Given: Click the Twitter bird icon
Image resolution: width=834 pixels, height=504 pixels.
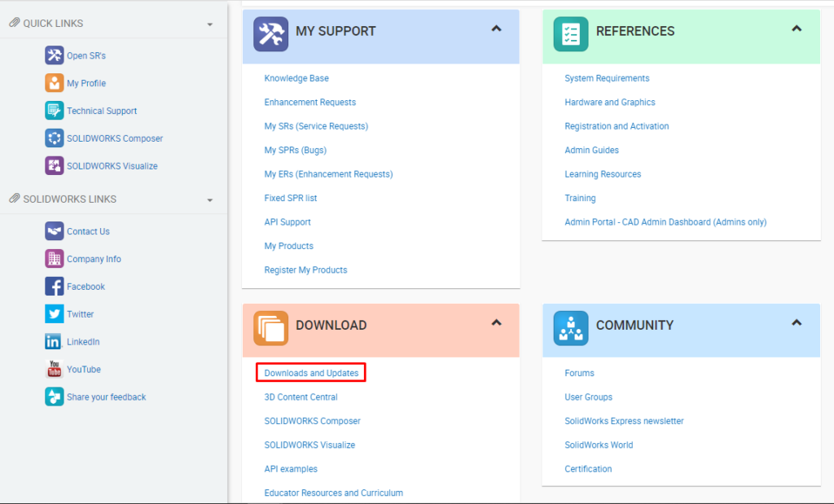Looking at the screenshot, I should pyautogui.click(x=51, y=313).
